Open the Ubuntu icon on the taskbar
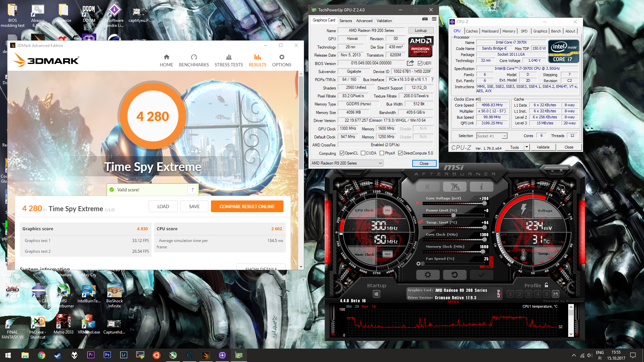Image resolution: width=644 pixels, height=362 pixels. pyautogui.click(x=156, y=355)
